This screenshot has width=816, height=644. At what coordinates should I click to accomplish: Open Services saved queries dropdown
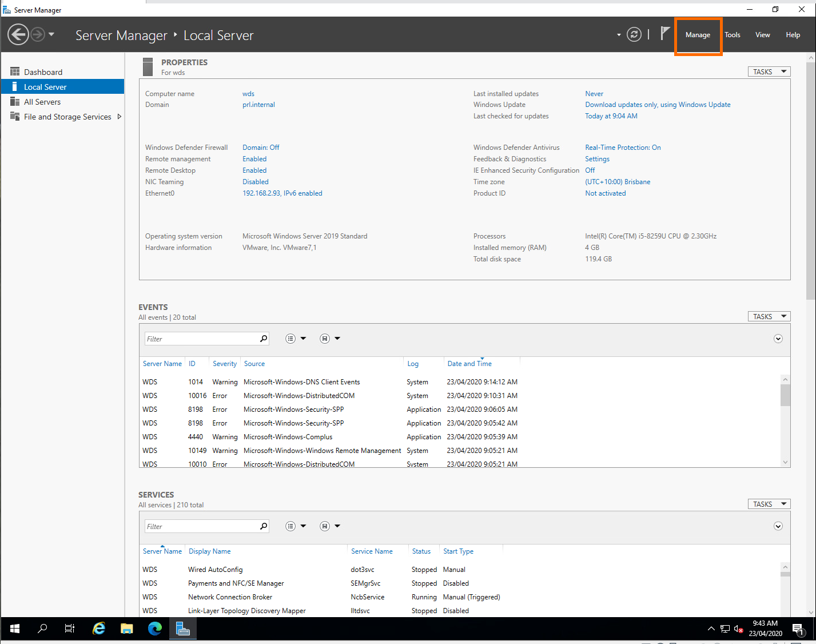330,526
